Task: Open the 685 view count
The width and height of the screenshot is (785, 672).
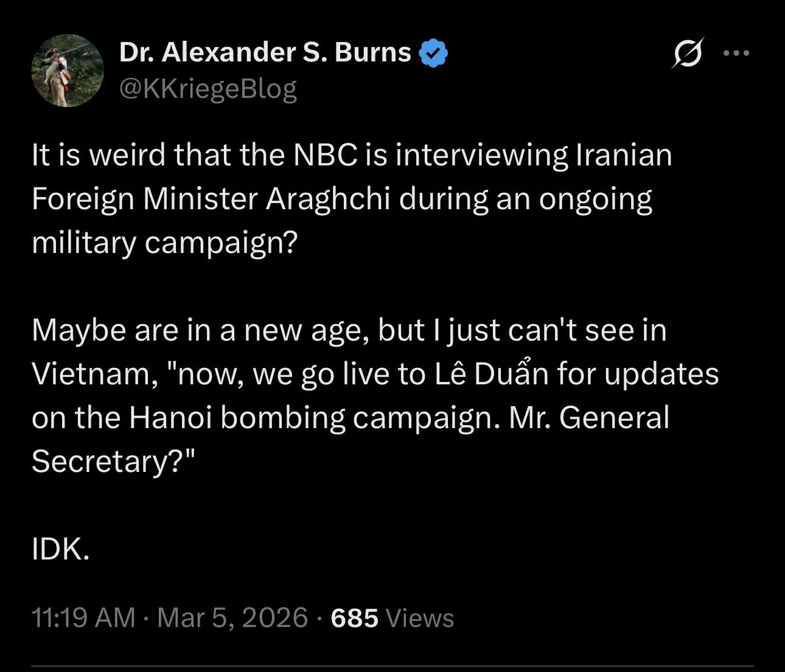Action: coord(354,618)
